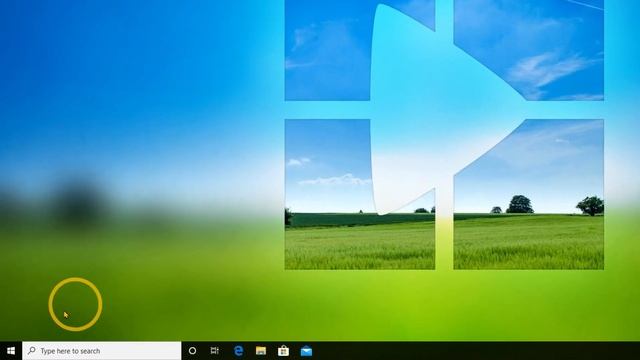Open the Windows Start menu
The width and height of the screenshot is (640, 360).
pos(11,351)
